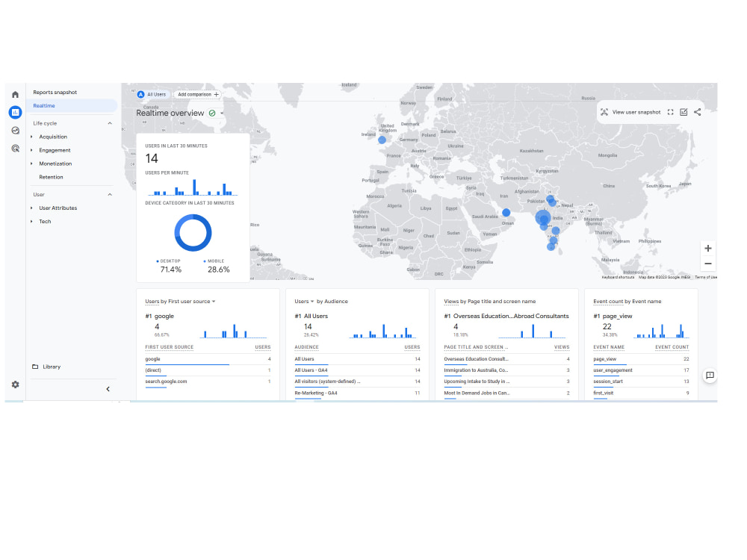Click the Oman user bubble on map
Viewport: 747px width, 560px height.
pyautogui.click(x=506, y=212)
